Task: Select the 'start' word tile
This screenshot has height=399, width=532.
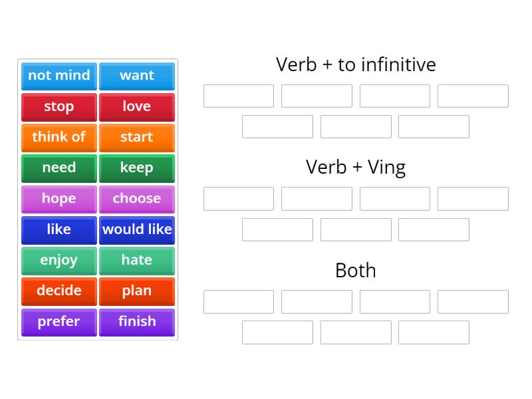Action: coord(137,138)
